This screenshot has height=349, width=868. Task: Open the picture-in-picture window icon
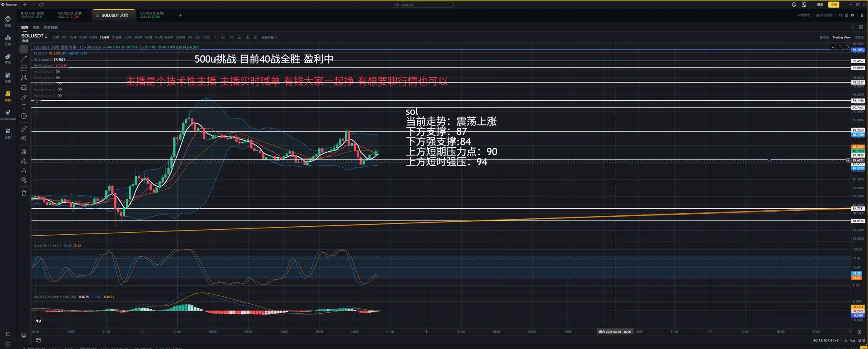point(804,5)
